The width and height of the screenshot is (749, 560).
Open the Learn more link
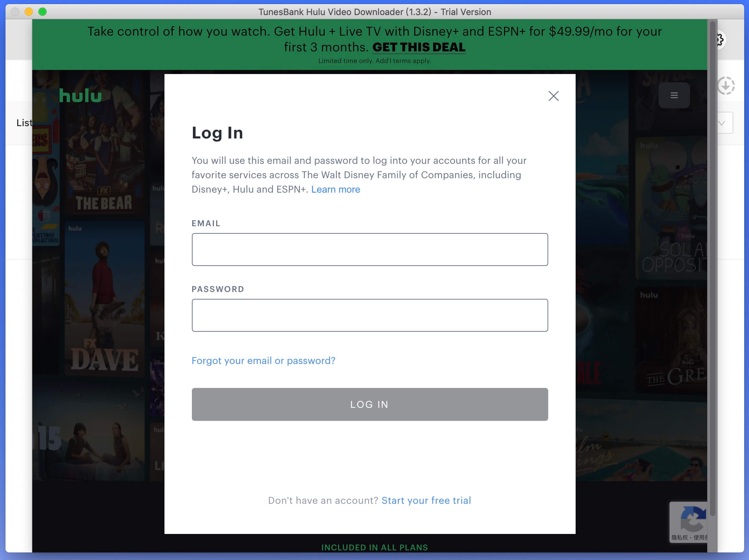pyautogui.click(x=336, y=190)
